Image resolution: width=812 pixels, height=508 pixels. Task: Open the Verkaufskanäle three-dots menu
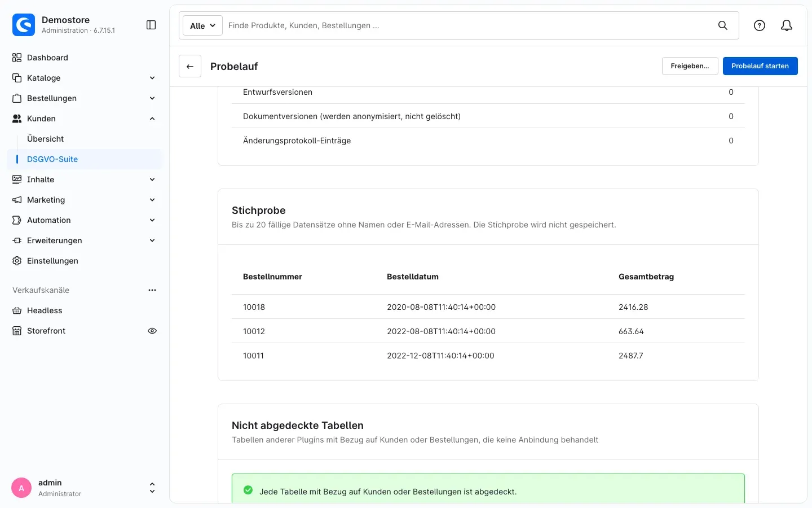(152, 290)
